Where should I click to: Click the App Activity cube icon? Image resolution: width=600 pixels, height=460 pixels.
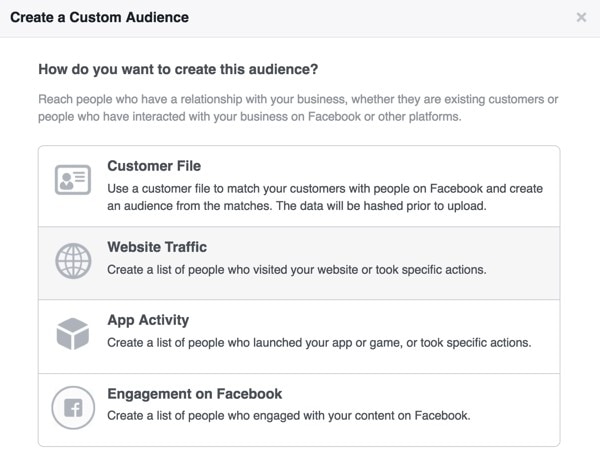pos(73,334)
